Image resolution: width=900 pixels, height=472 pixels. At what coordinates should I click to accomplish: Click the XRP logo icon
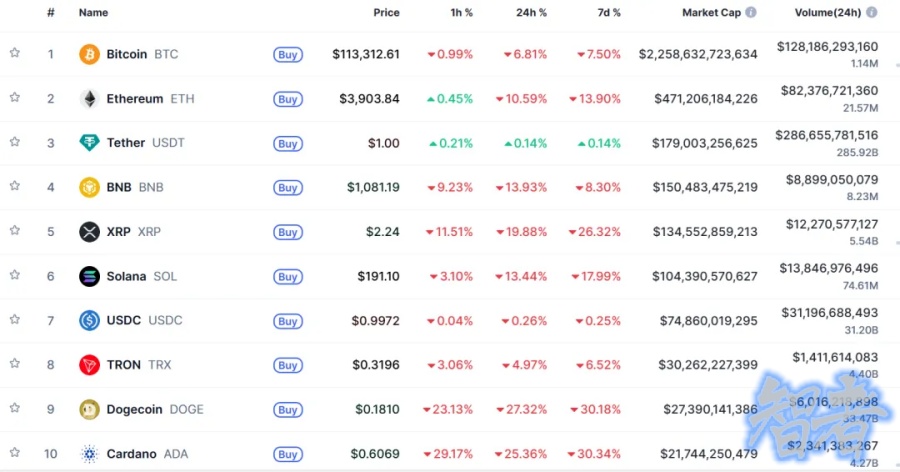point(89,232)
